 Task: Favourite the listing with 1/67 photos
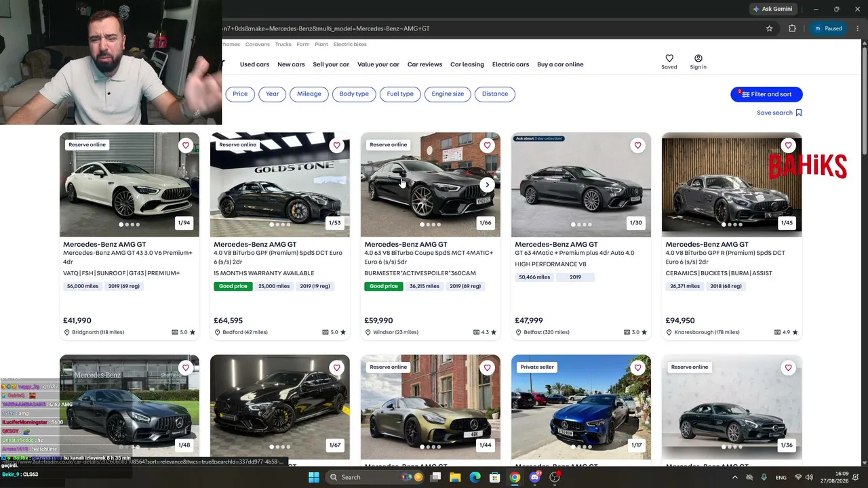tap(336, 367)
